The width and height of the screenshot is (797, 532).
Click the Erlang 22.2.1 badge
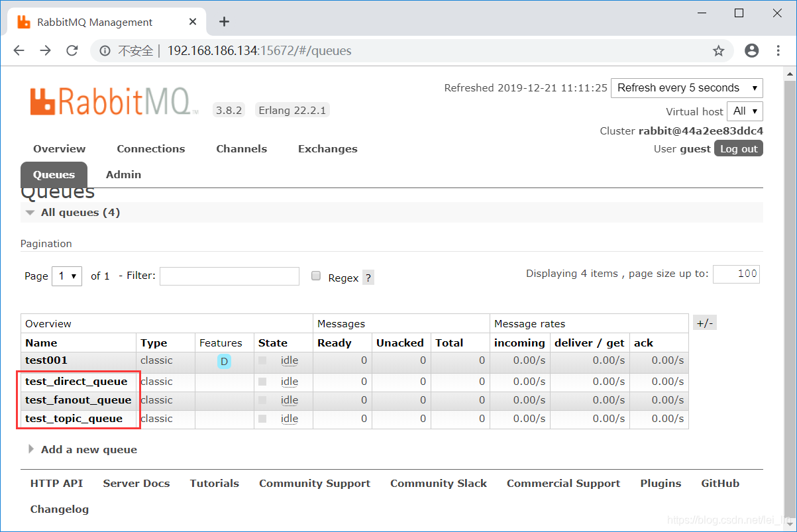pos(292,111)
